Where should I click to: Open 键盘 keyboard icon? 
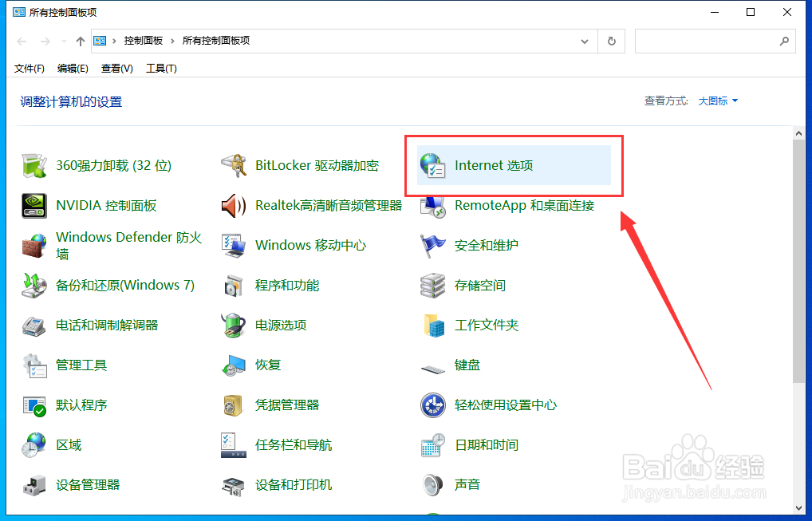tap(433, 369)
